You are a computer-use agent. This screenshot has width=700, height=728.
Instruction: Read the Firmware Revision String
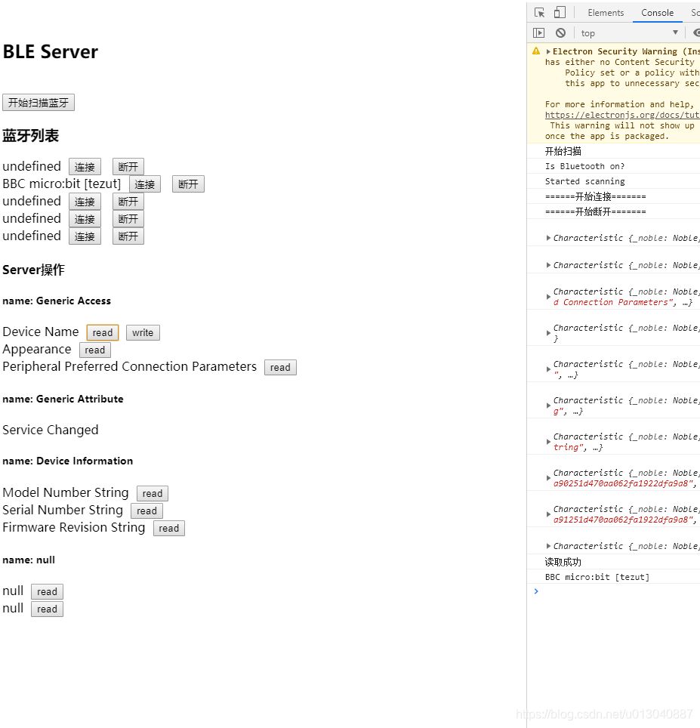pyautogui.click(x=169, y=529)
